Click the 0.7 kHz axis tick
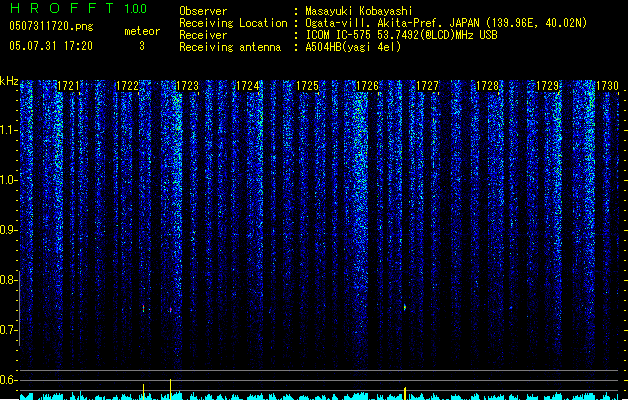The width and height of the screenshot is (629, 400). (8, 330)
